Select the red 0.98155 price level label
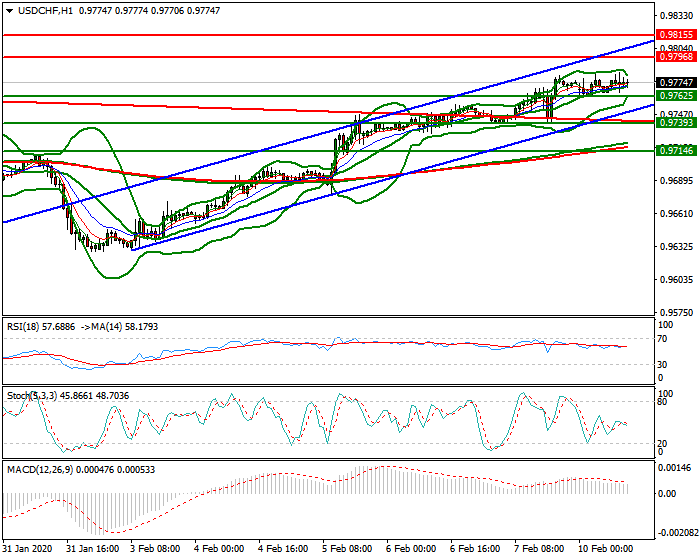This screenshot has width=700, height=560. click(x=677, y=35)
